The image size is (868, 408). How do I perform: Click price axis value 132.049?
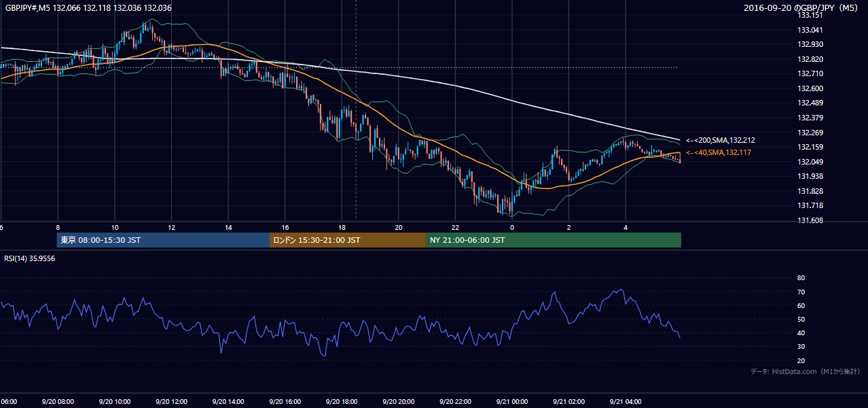pos(810,162)
